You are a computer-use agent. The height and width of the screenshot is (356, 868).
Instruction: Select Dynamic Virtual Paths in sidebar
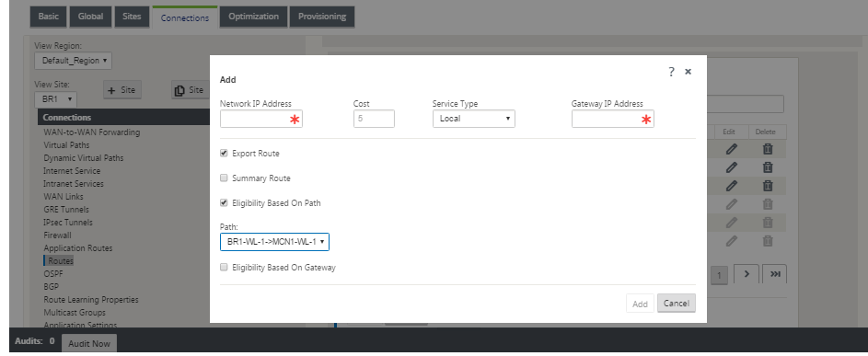coord(84,158)
